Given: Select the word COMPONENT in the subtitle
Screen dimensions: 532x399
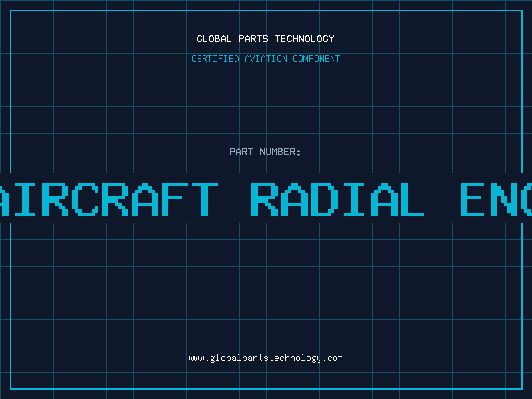Looking at the screenshot, I should (x=316, y=59).
